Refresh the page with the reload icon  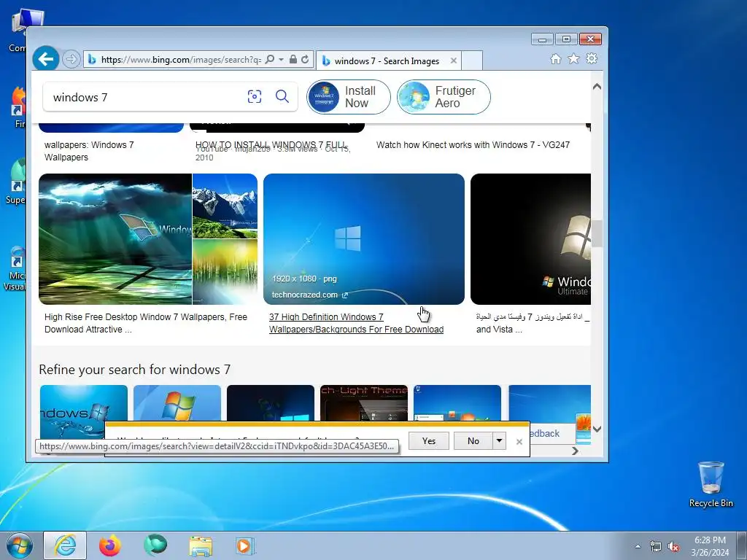pos(306,60)
